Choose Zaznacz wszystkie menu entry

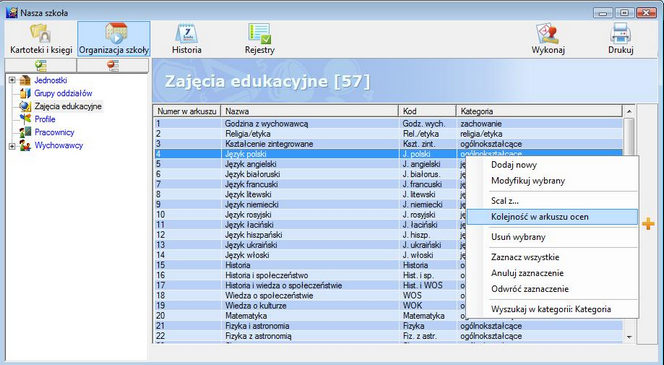point(552,257)
